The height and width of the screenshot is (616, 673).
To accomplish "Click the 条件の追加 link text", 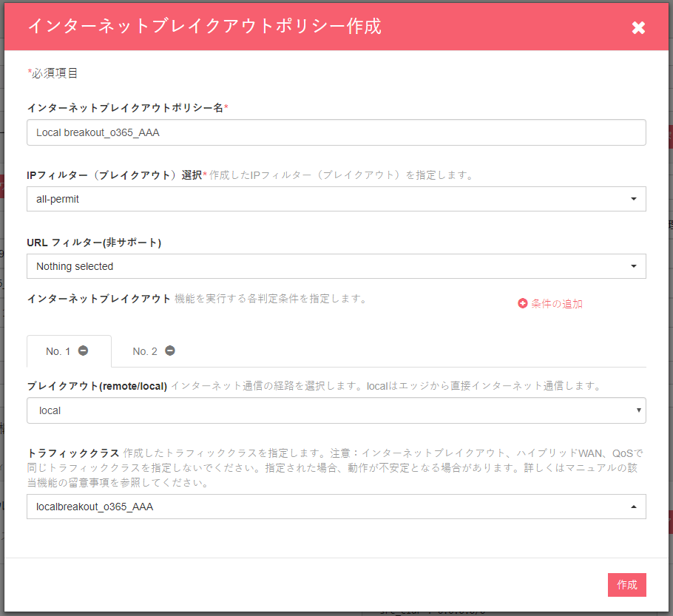I will coord(556,303).
